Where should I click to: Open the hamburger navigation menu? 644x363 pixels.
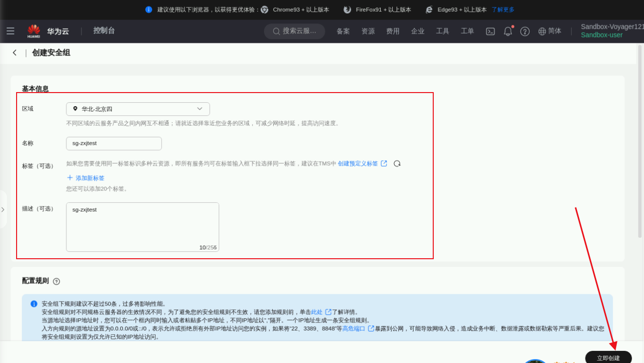click(x=10, y=31)
